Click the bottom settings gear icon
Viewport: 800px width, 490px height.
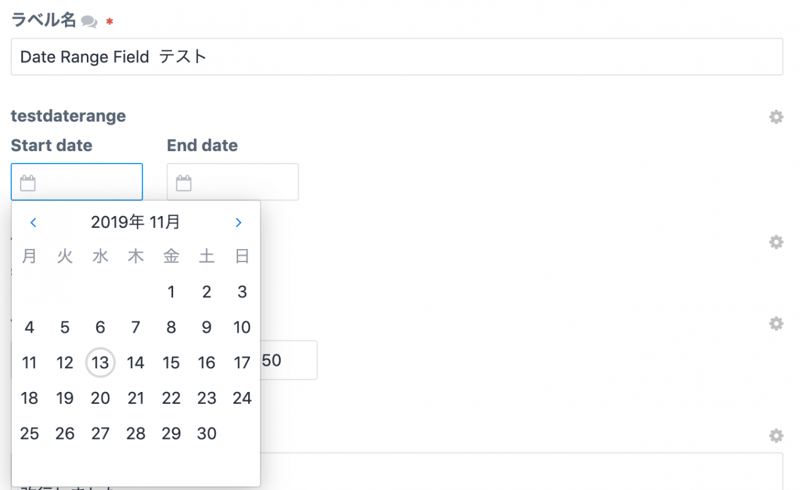[x=776, y=436]
